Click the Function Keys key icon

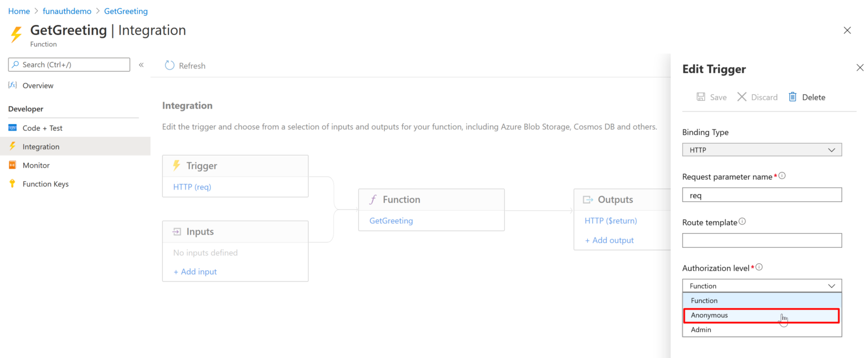pyautogui.click(x=12, y=183)
